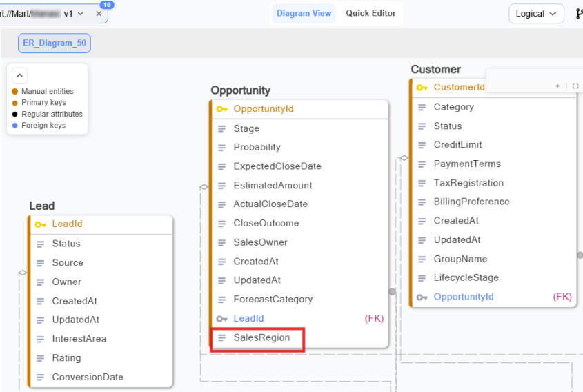
Task: Select the ActualCloseDate attribute
Action: click(x=270, y=204)
